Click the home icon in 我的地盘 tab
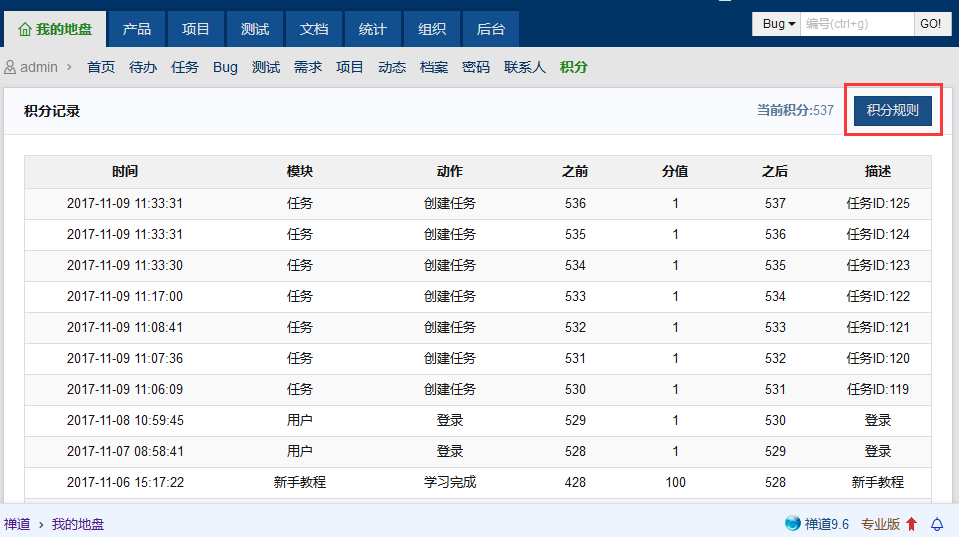Viewport: 959px width, 537px height. tap(25, 29)
